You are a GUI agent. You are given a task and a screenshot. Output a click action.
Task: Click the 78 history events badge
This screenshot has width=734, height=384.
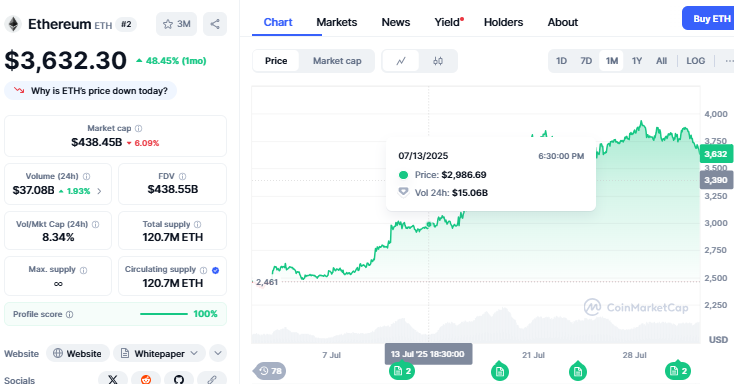point(270,371)
